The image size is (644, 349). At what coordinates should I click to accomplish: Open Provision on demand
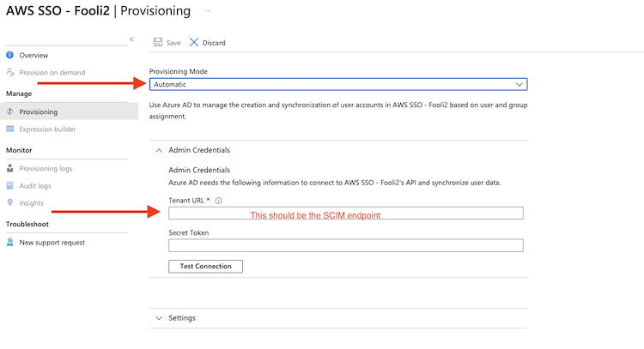(52, 73)
